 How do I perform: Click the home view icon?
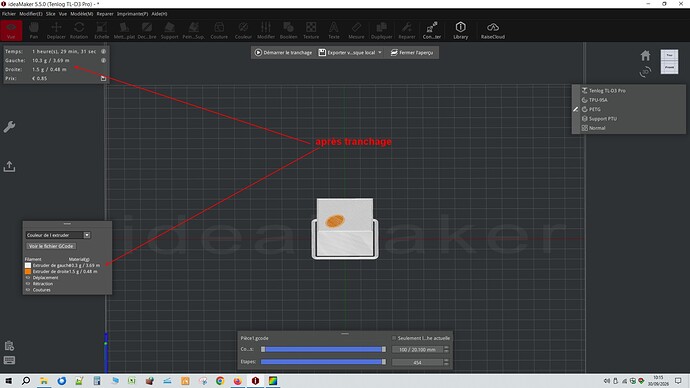coord(645,55)
